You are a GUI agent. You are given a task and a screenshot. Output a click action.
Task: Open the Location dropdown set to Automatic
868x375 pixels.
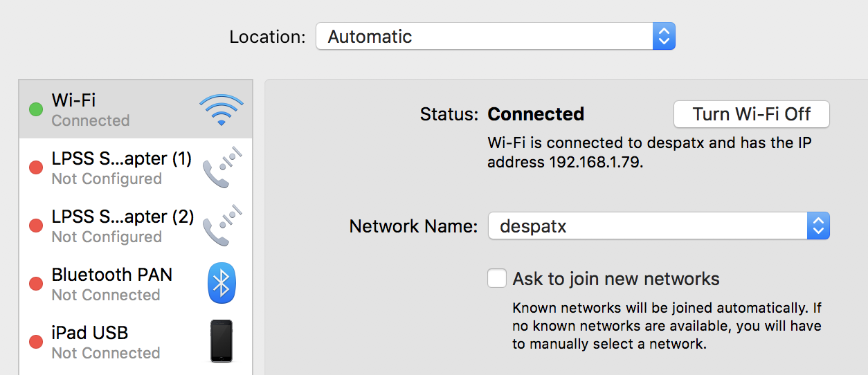click(x=496, y=37)
